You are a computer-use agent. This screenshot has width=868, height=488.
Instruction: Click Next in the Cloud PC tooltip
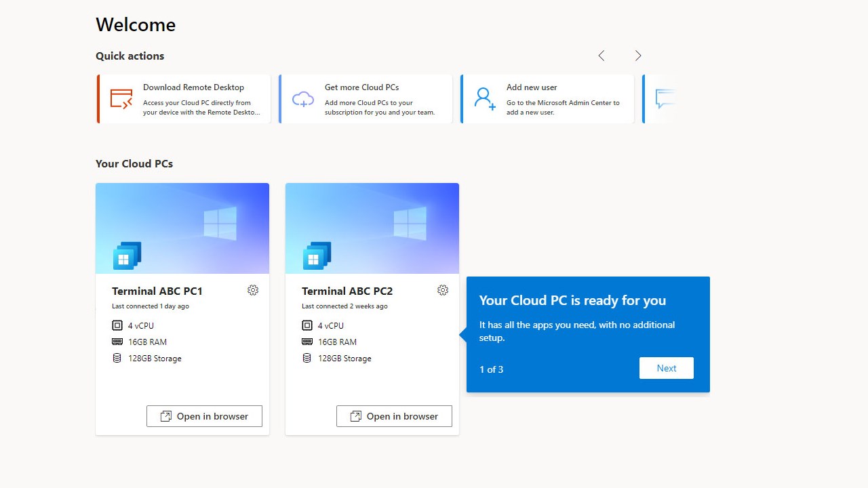coord(667,368)
